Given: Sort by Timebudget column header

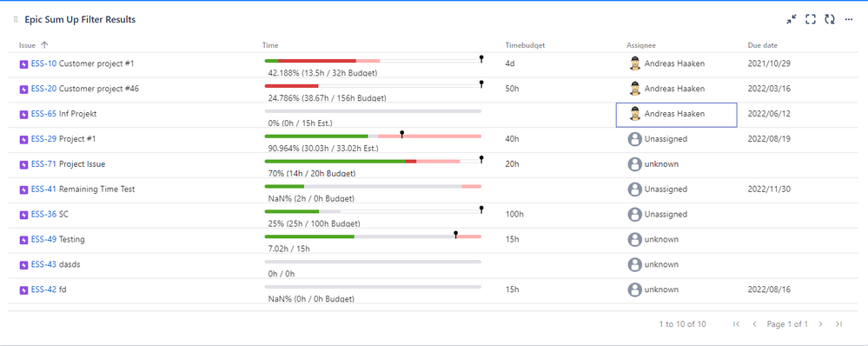Looking at the screenshot, I should tap(525, 45).
